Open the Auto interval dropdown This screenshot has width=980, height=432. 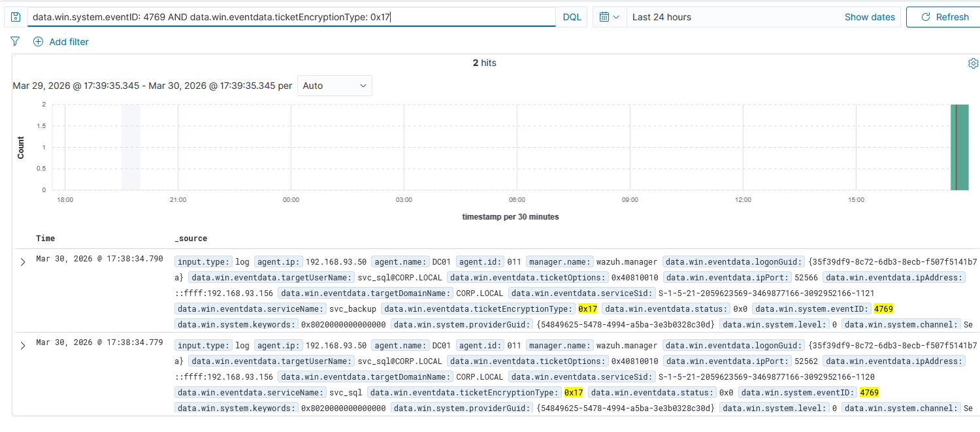coord(335,86)
